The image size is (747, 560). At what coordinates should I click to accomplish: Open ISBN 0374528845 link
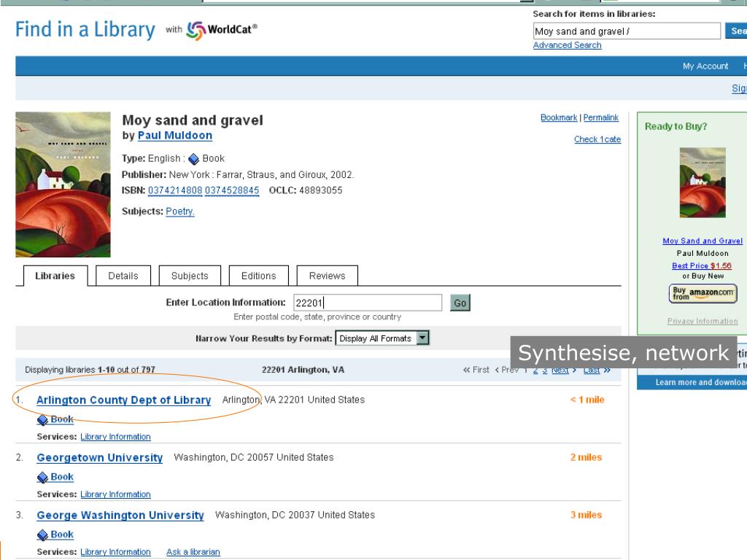pyautogui.click(x=232, y=190)
